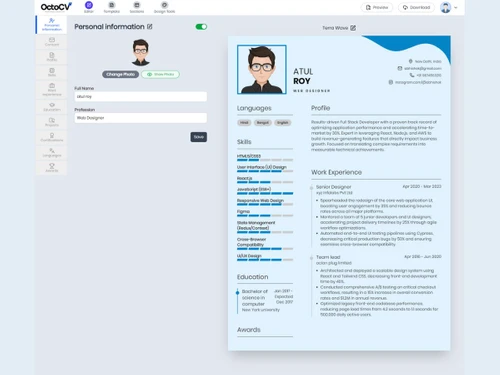Edit the Tema Wave theme name
The image size is (500, 375).
pyautogui.click(x=353, y=28)
